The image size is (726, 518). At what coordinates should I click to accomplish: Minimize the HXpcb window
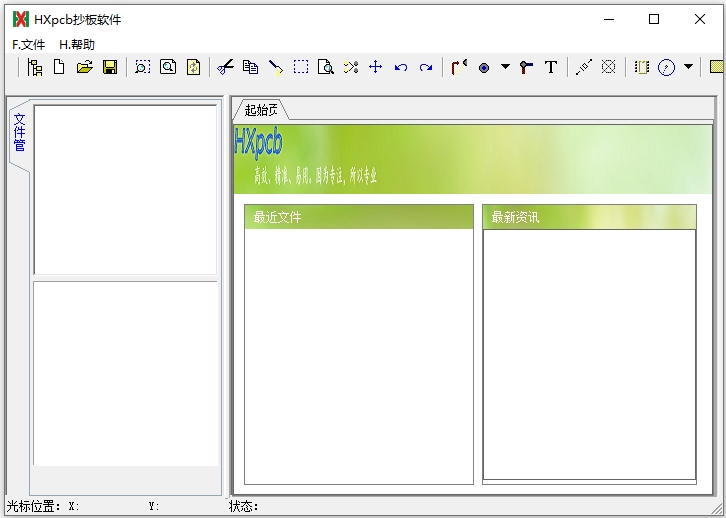pos(609,19)
